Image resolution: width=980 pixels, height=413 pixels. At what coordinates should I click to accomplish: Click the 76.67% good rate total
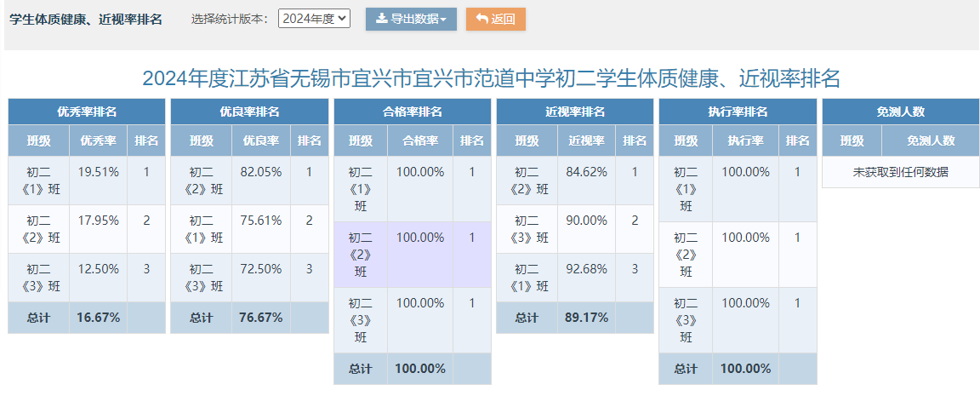[x=260, y=318]
